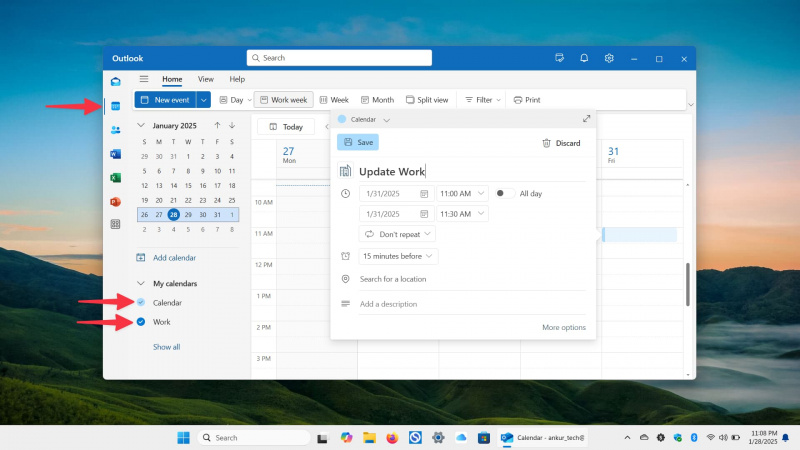This screenshot has height=450, width=800.
Task: Click the Windows taskbar Search box
Action: (x=254, y=438)
